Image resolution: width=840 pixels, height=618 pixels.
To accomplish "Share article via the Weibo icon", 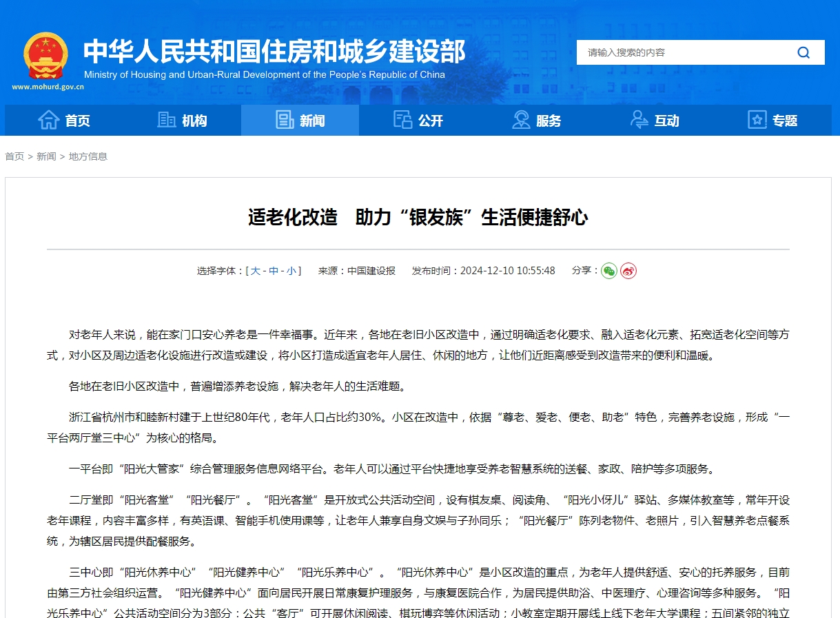I will 627,271.
